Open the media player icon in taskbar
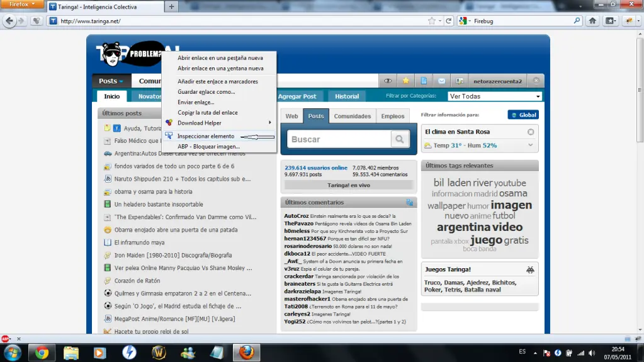 [x=100, y=353]
